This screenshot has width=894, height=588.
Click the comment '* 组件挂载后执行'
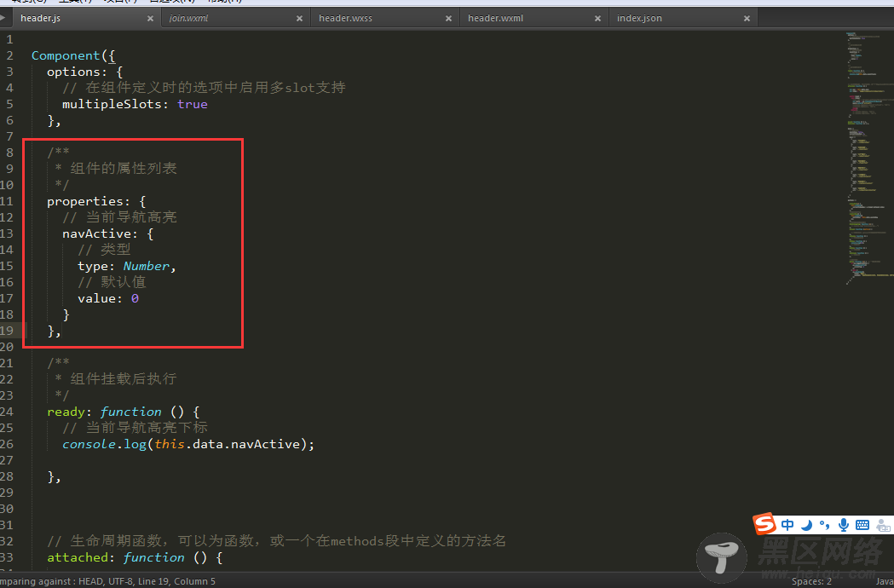tap(116, 378)
